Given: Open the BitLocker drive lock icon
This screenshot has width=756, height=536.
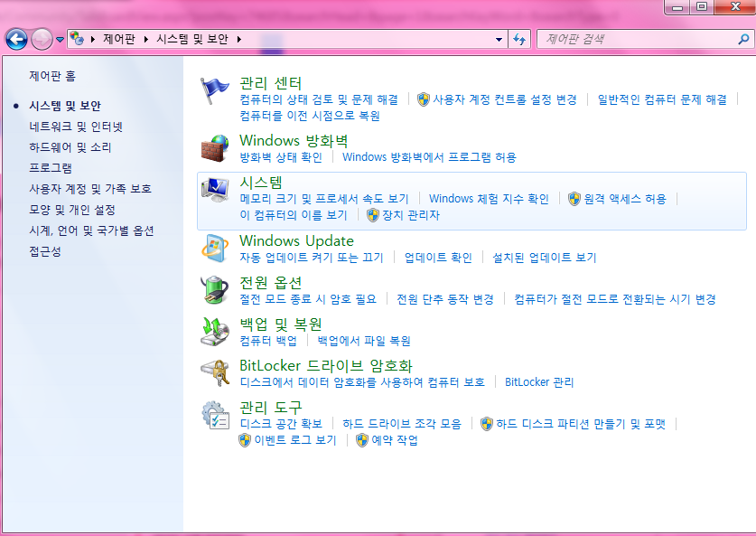Looking at the screenshot, I should pos(215,373).
